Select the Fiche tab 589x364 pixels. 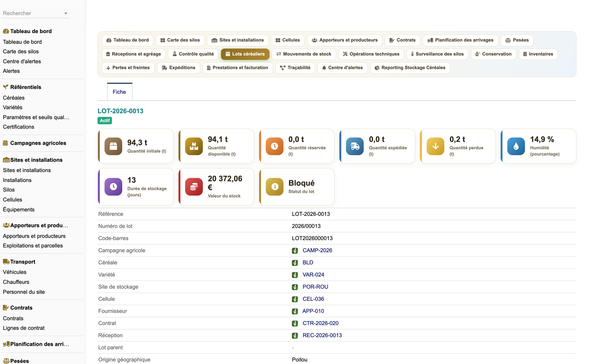pyautogui.click(x=119, y=92)
